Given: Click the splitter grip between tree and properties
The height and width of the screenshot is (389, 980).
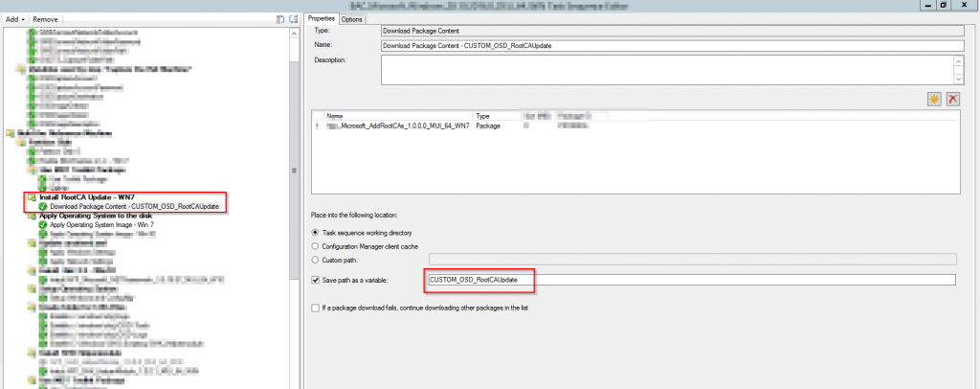Looking at the screenshot, I should [x=294, y=171].
